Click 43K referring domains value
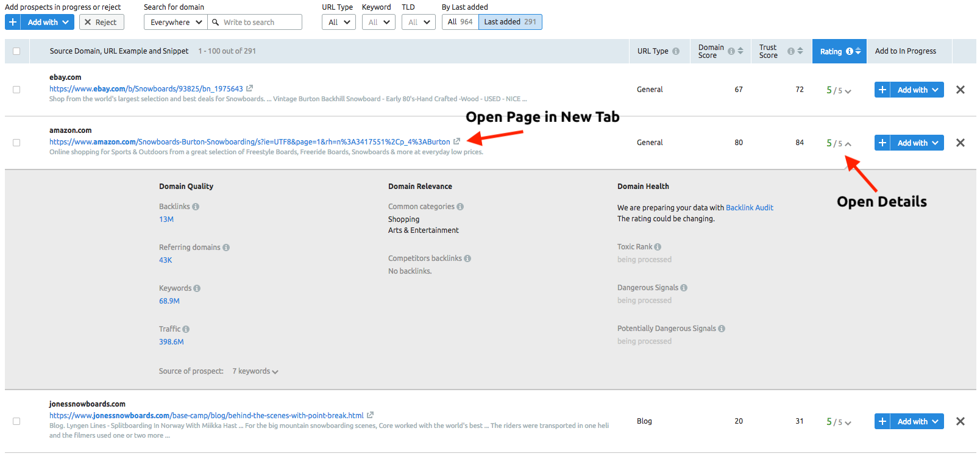The width and height of the screenshot is (980, 456). [166, 260]
